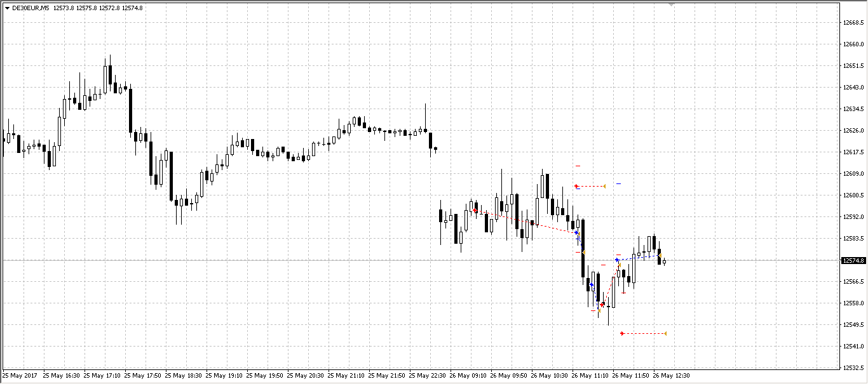
Task: Click the 12566.5 price scale label
Action: click(x=853, y=282)
